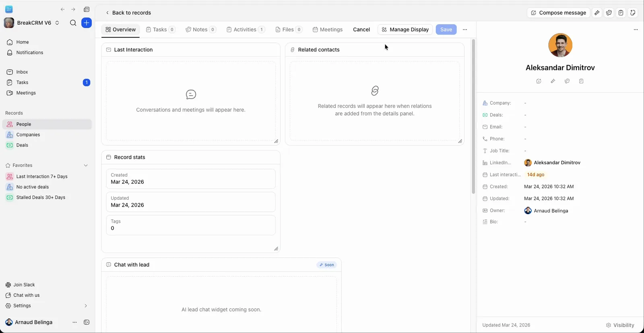Viewport: 644px width, 333px height.
Task: Open Visibility settings at the bottom right
Action: [x=620, y=325]
